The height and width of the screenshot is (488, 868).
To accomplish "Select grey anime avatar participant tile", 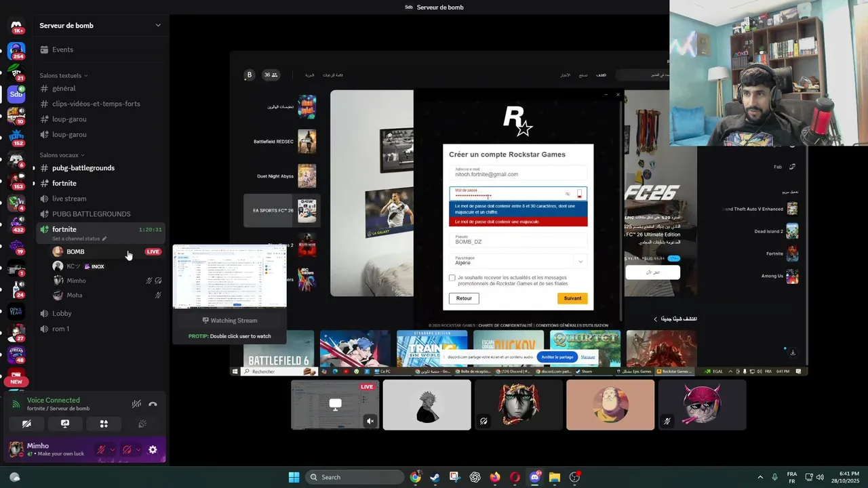I will click(x=427, y=405).
